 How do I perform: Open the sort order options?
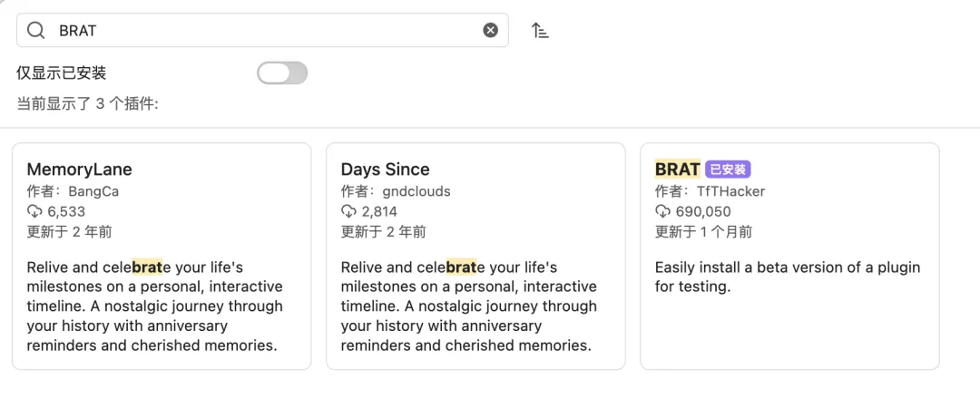pos(540,31)
